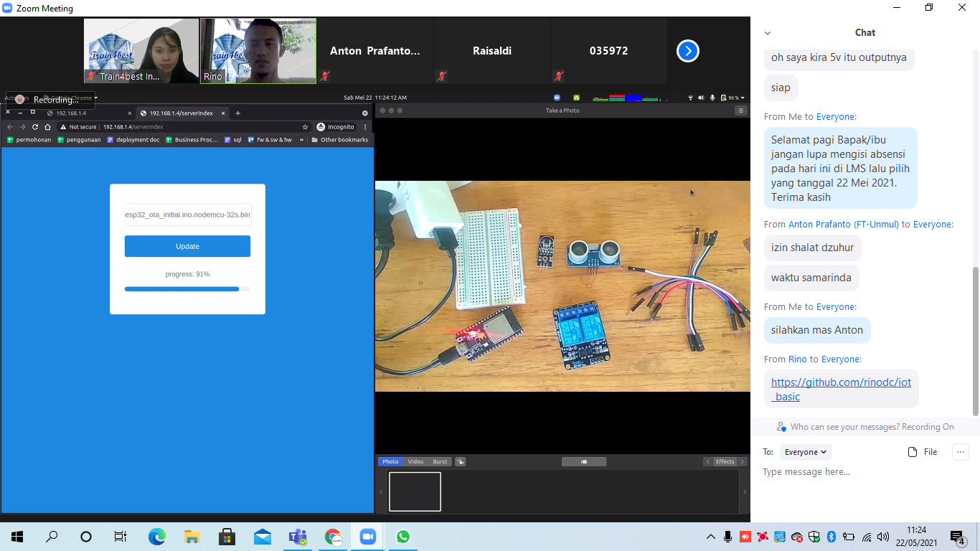Select the Anton Prafanto participant tile
Image resolution: width=980 pixels, height=551 pixels.
click(x=374, y=51)
